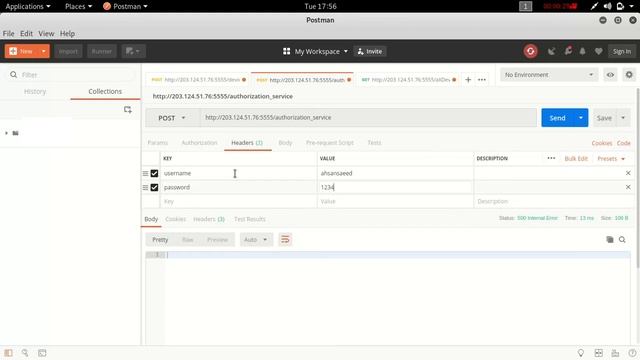Copy response body to clipboard icon
The width and height of the screenshot is (640, 360).
pos(610,240)
